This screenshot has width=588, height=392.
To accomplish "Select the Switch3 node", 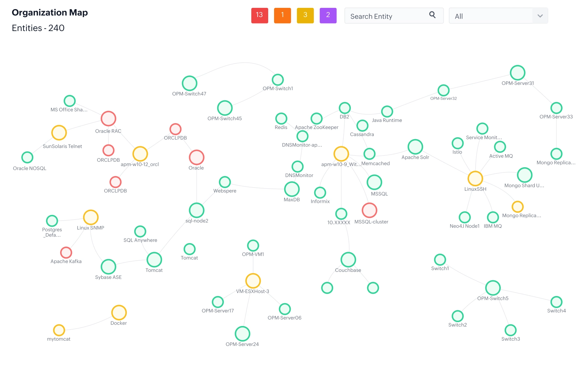I will (x=511, y=330).
